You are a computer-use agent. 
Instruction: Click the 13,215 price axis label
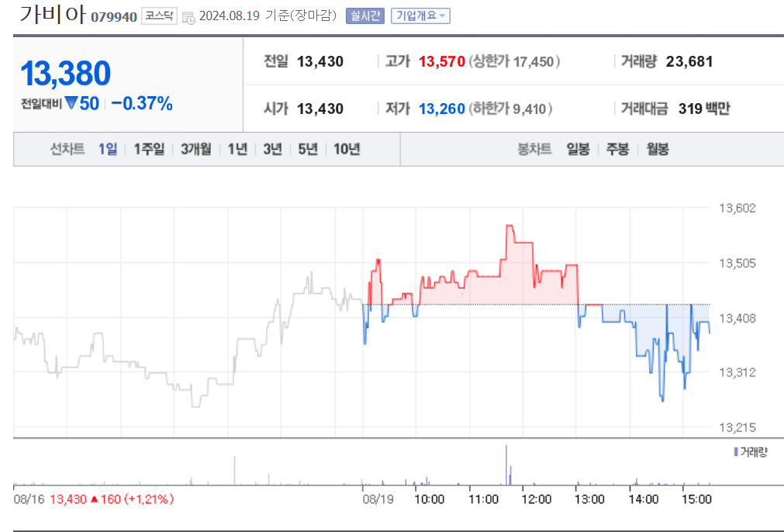tap(737, 427)
